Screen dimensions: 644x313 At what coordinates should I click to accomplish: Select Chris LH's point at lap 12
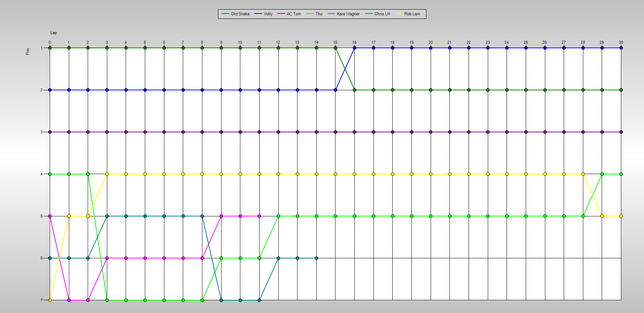[x=278, y=258]
